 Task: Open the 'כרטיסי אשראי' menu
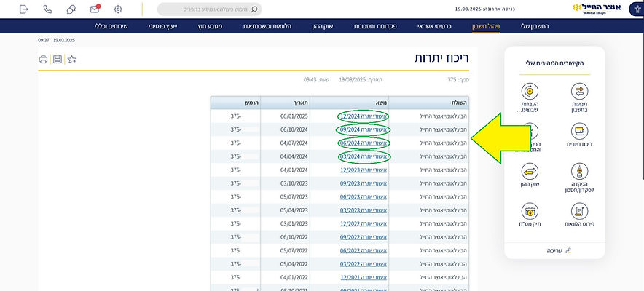click(x=434, y=26)
